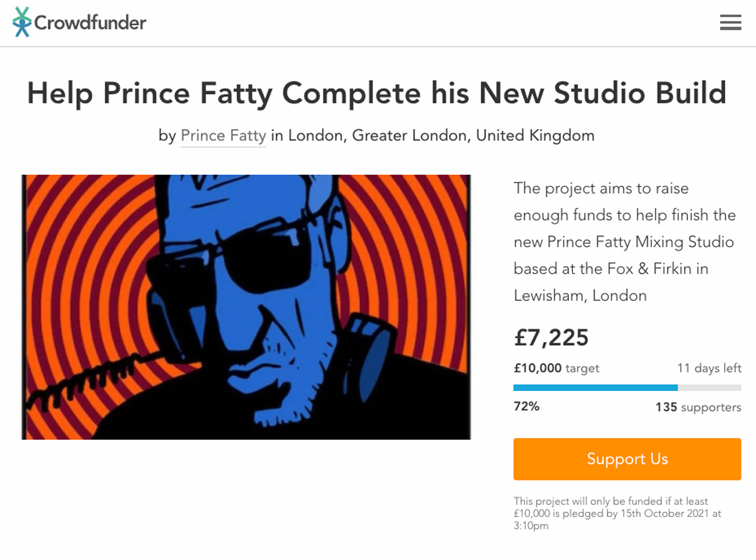Click the project title heading
Viewport: 756px width, 560px height.
(x=377, y=93)
